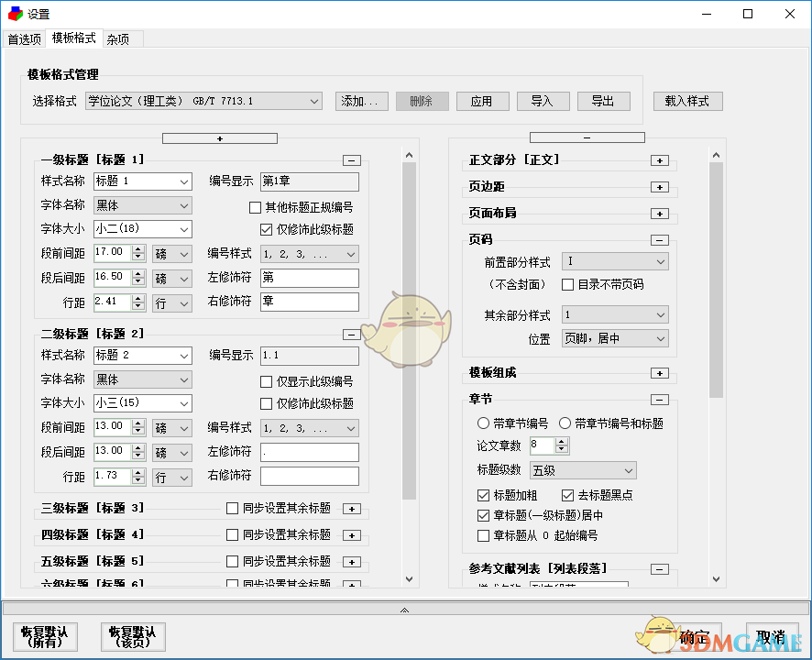Click the 添加 button
812x660 pixels.
tap(361, 101)
